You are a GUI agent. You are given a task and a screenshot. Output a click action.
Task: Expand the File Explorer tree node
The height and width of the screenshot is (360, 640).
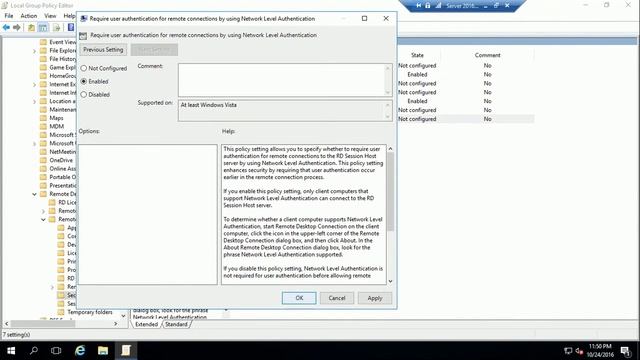pos(35,51)
